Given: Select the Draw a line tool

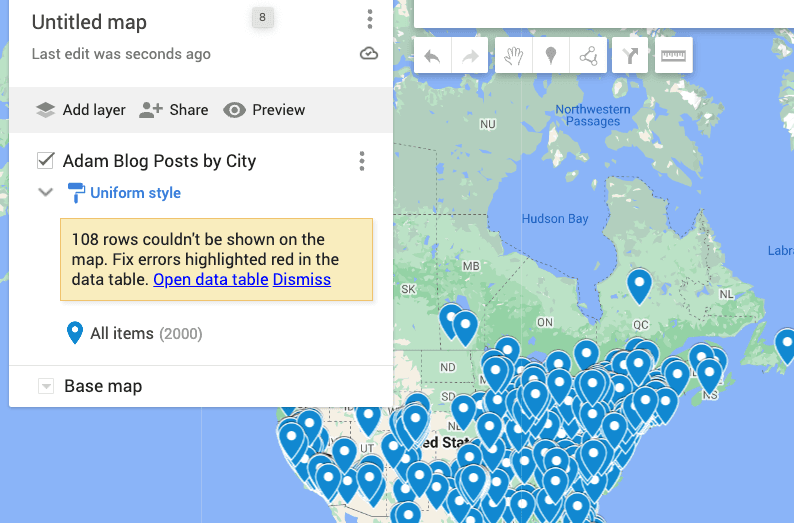Looking at the screenshot, I should point(588,56).
